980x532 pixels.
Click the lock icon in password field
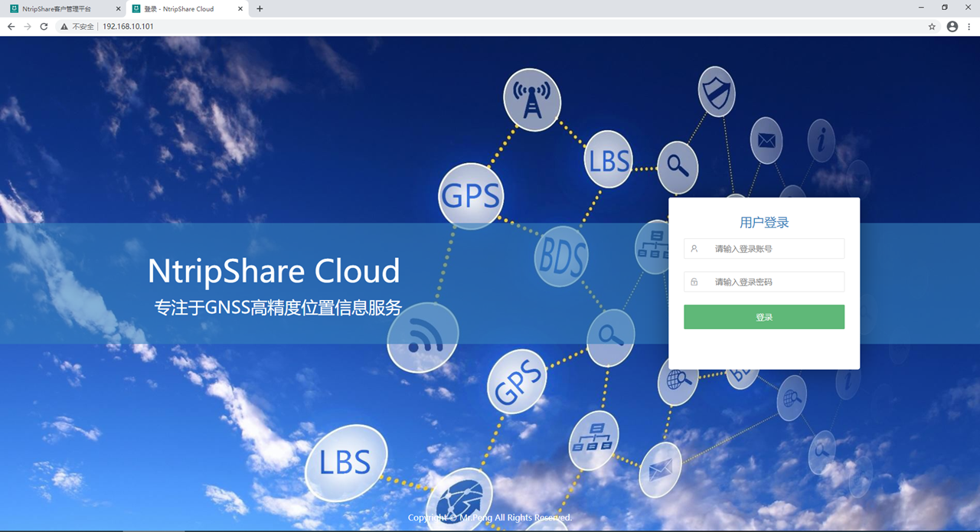[694, 282]
